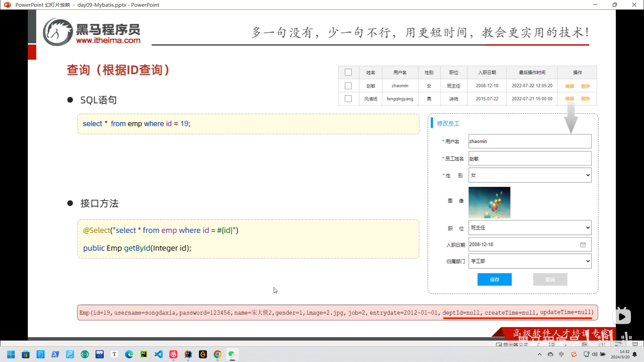The width and height of the screenshot is (644, 362).
Task: Open the zip archive app in taskbar
Action: pos(40,354)
